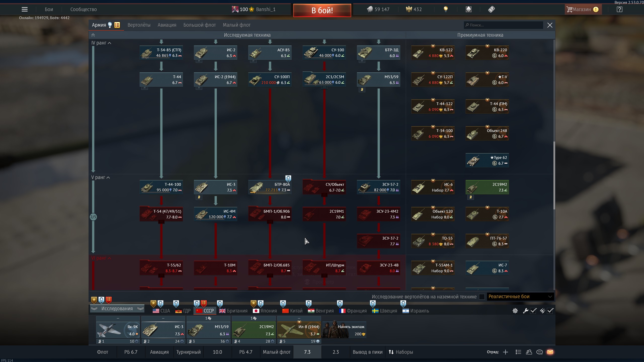
Task: Toggle auto-repair wrench checkbox
Action: tap(533, 311)
